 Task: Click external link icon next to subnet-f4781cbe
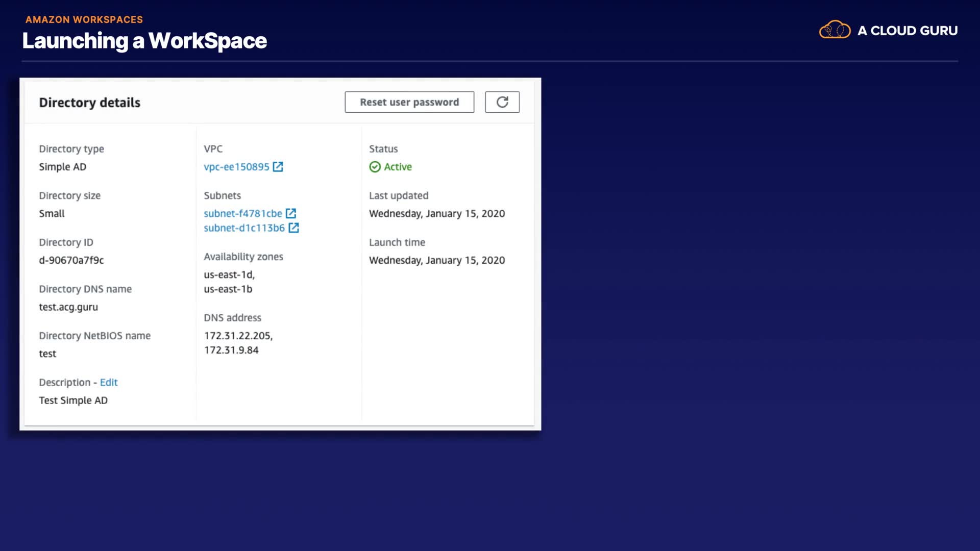point(291,213)
